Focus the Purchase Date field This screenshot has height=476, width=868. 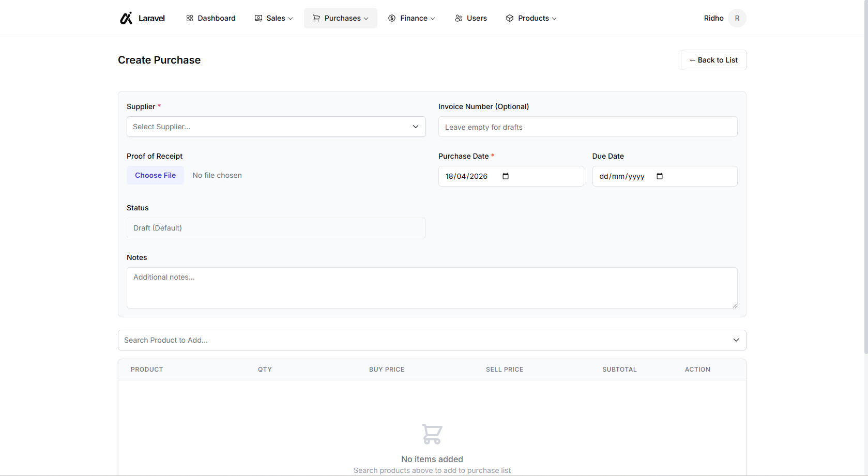point(511,176)
